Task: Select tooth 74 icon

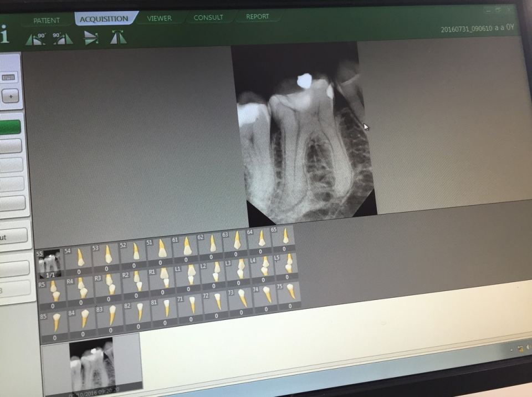Action: [265, 299]
